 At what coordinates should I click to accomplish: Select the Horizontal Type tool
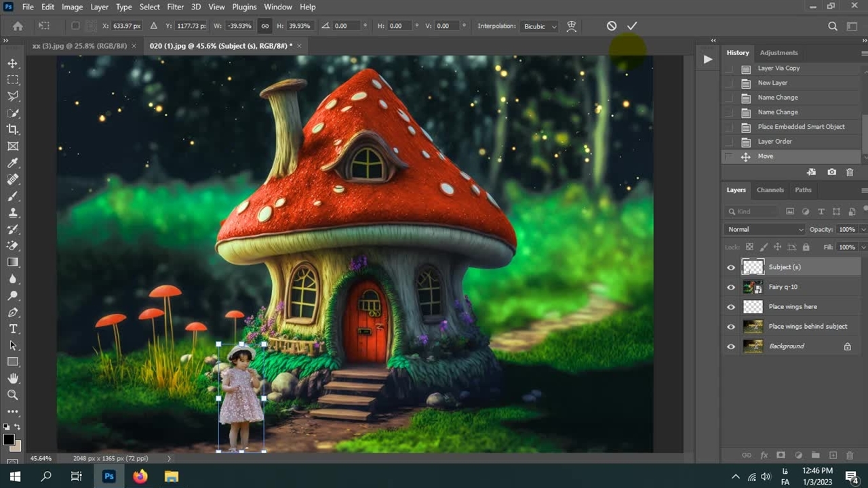[x=13, y=329]
